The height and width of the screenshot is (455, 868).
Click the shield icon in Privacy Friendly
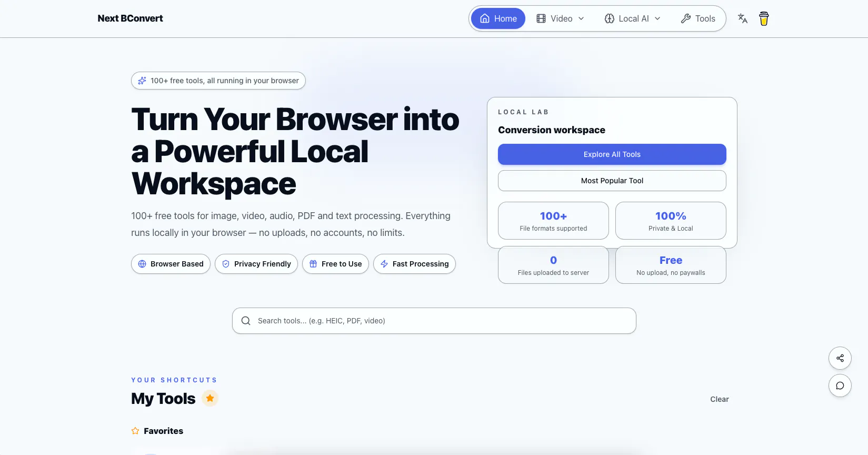pyautogui.click(x=226, y=264)
